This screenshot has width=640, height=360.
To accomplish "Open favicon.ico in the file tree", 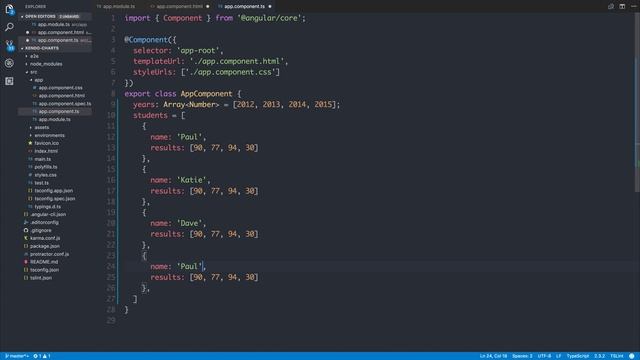I will pyautogui.click(x=46, y=143).
